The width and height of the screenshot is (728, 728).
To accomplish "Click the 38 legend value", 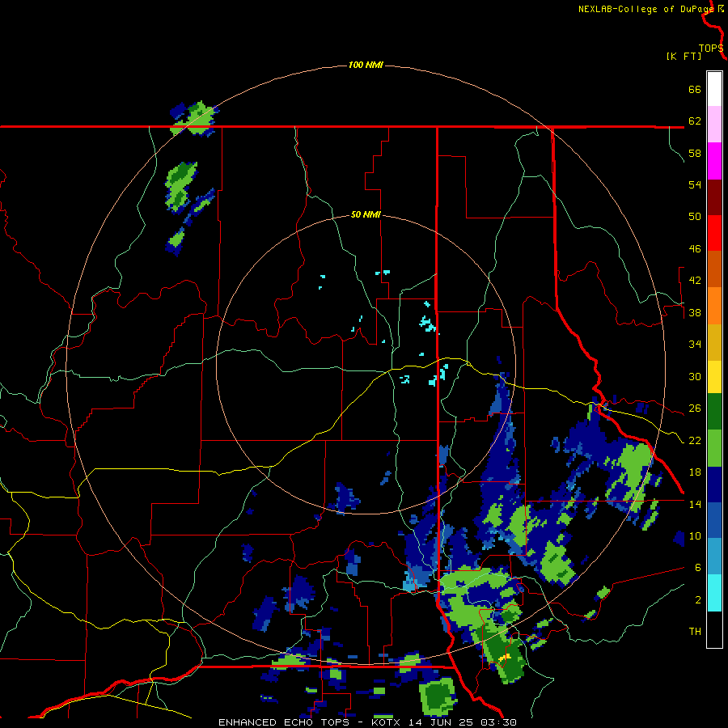I will tap(695, 312).
